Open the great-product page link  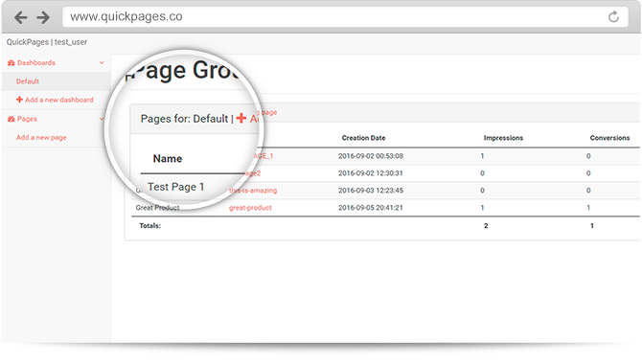pyautogui.click(x=250, y=208)
